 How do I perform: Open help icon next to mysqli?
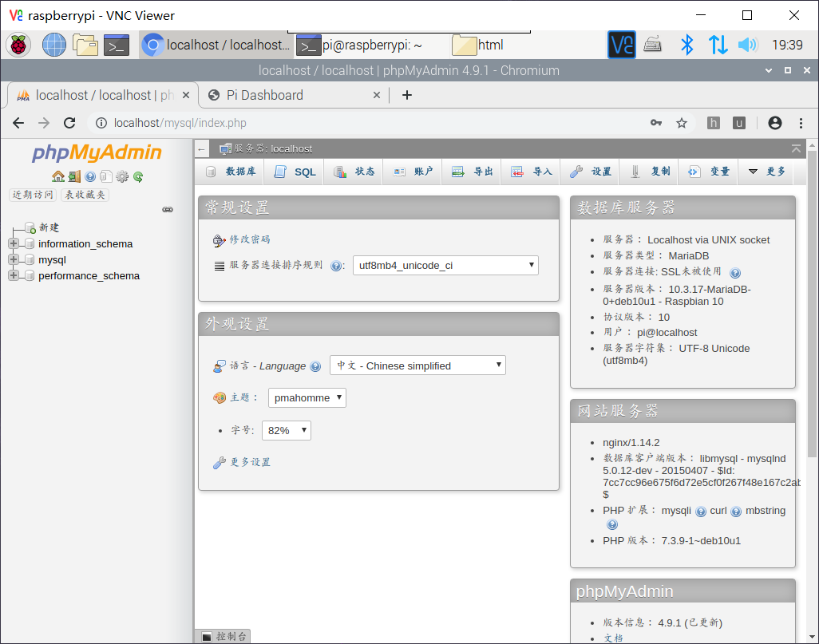coord(701,512)
